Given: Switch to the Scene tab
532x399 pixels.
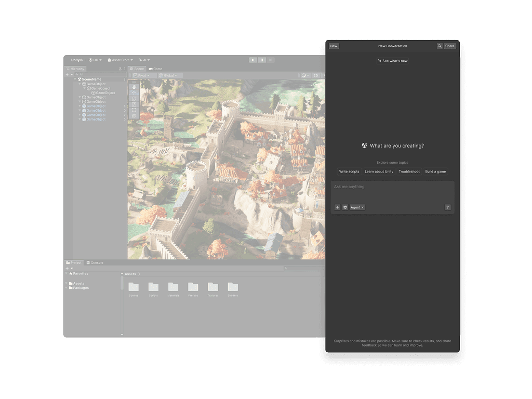Looking at the screenshot, I should point(137,69).
